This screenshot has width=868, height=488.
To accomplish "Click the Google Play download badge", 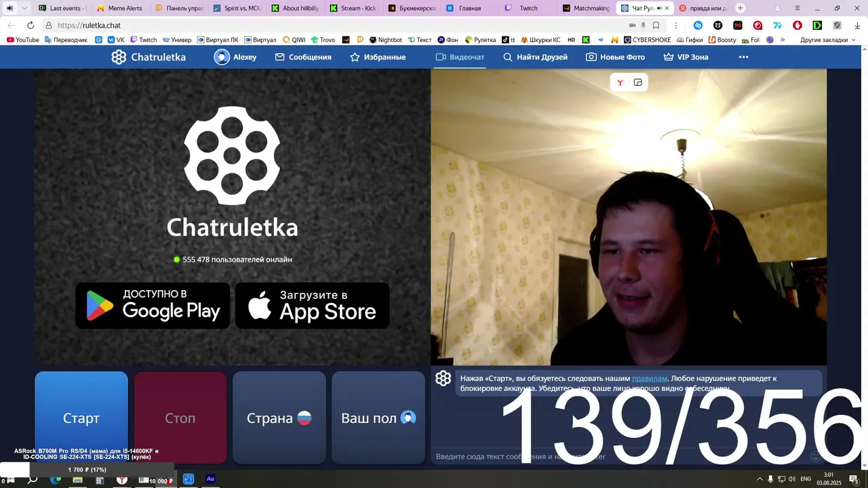I will point(153,306).
